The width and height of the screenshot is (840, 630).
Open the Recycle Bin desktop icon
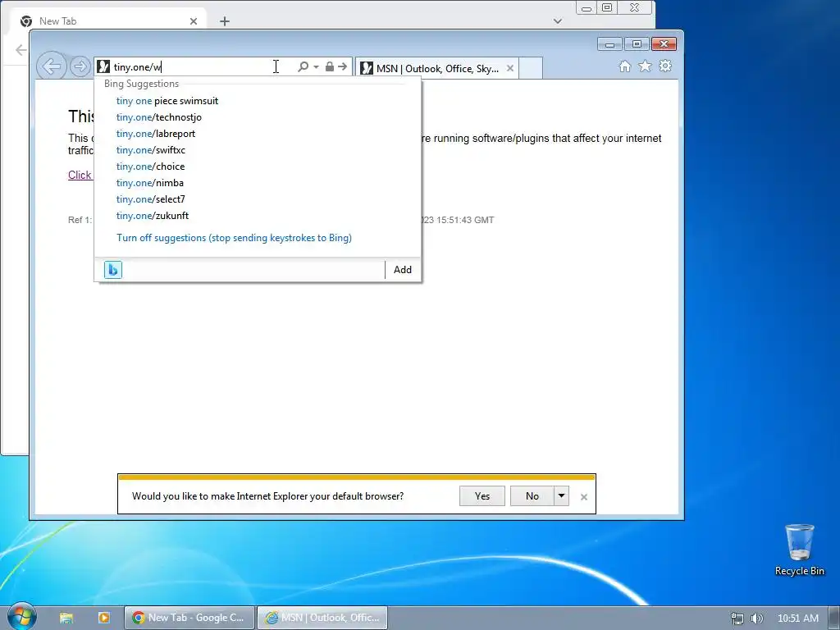click(x=799, y=550)
